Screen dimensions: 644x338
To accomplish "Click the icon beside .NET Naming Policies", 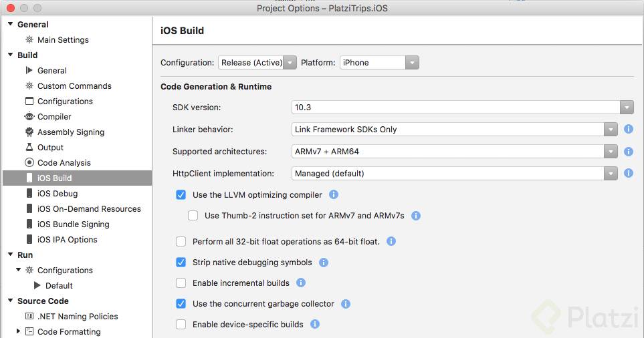I will 29,316.
